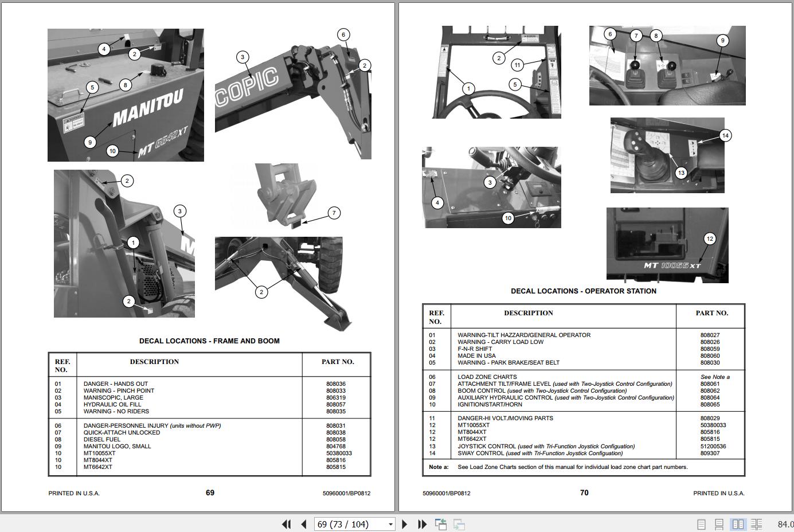Click the 'Note a:' load zone charts footnote
Image resolution: width=794 pixels, height=532 pixels.
[x=558, y=467]
